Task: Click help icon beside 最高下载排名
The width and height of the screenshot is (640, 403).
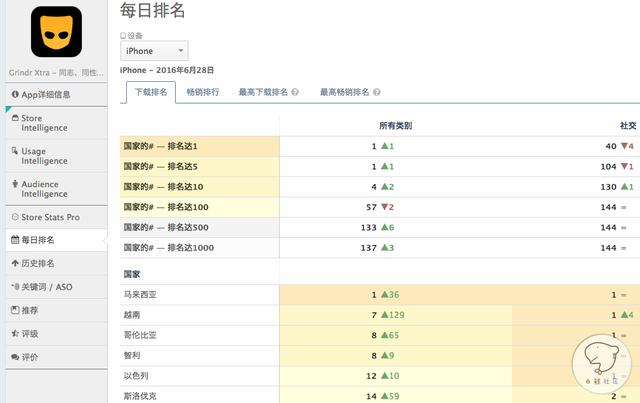Action: (x=295, y=92)
